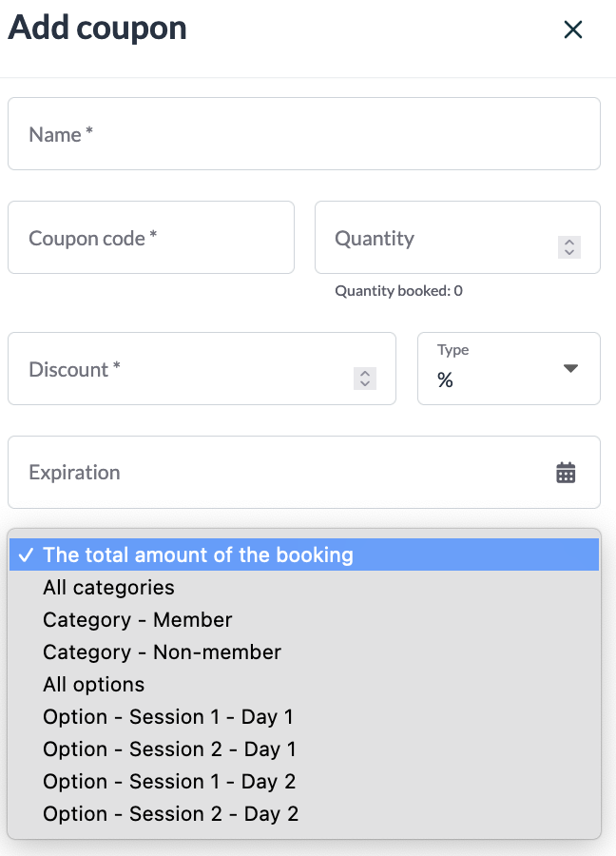The height and width of the screenshot is (856, 616).
Task: Select 'The total amount of the booking'
Action: click(x=198, y=555)
